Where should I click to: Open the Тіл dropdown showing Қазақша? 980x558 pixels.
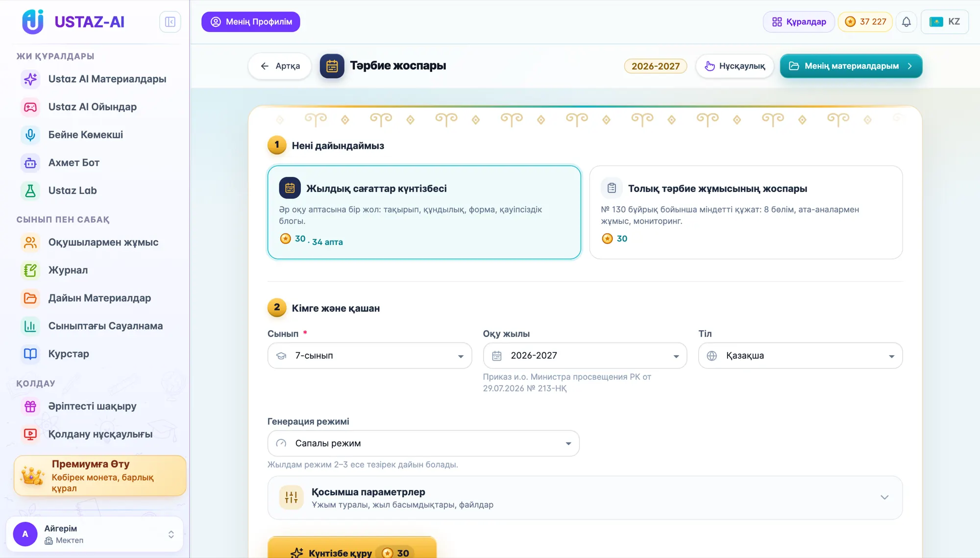point(800,356)
